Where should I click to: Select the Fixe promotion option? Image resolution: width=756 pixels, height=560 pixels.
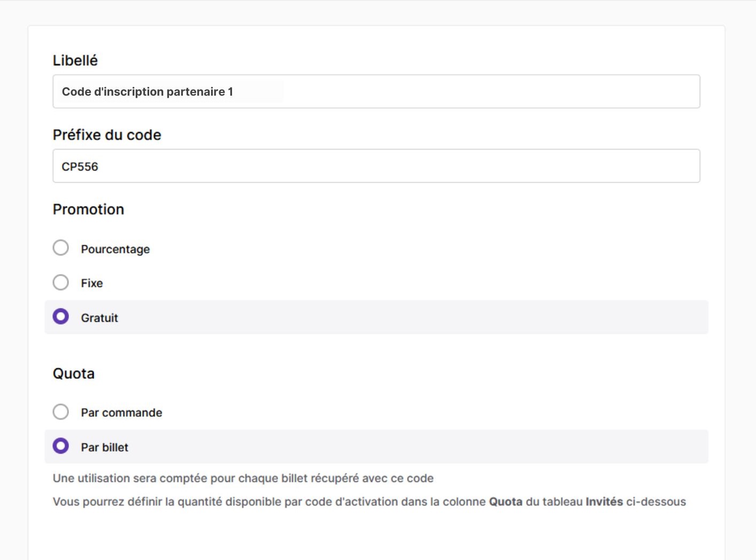click(61, 282)
